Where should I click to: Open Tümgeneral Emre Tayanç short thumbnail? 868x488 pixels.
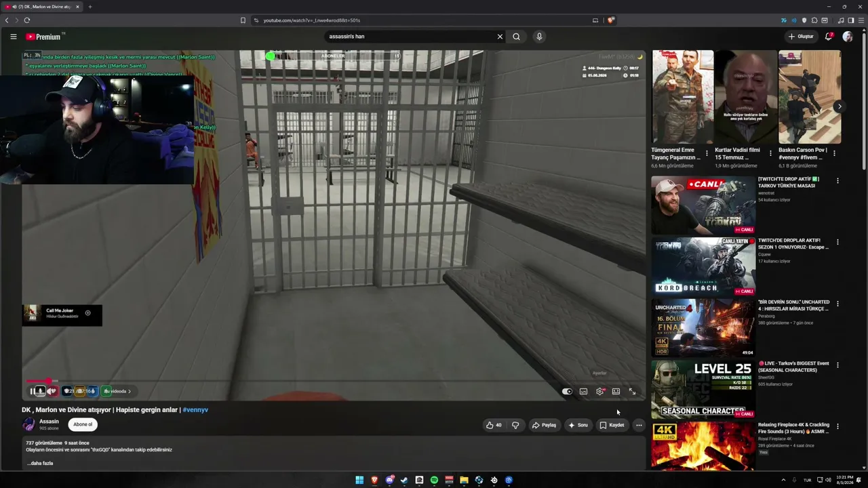682,97
